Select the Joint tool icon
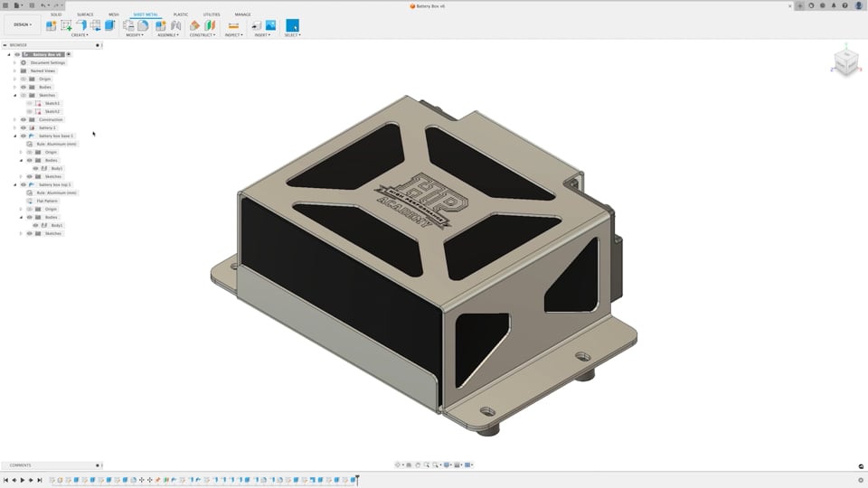 [x=176, y=25]
